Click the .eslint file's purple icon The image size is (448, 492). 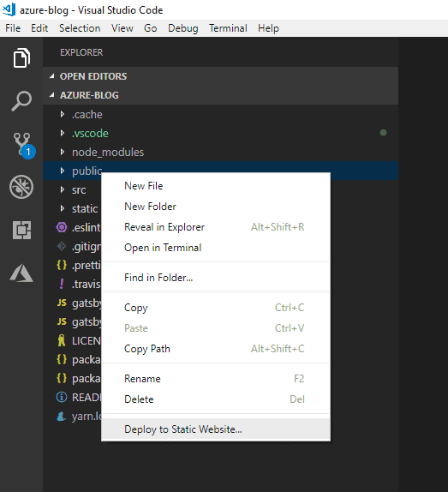(62, 227)
